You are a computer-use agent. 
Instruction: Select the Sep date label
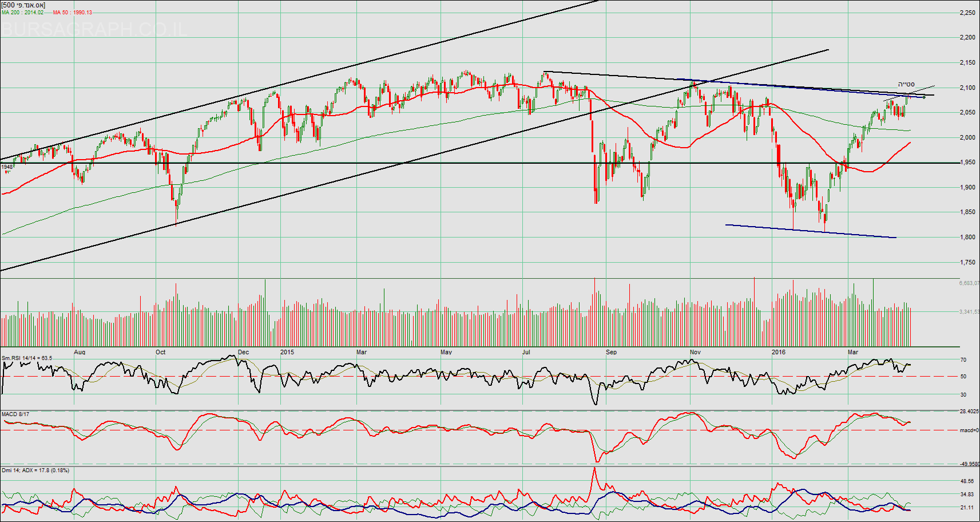[x=612, y=352]
